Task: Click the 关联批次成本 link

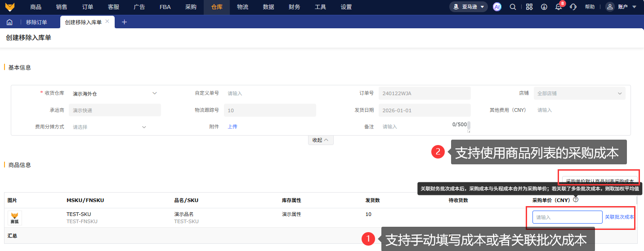Action: (x=619, y=217)
